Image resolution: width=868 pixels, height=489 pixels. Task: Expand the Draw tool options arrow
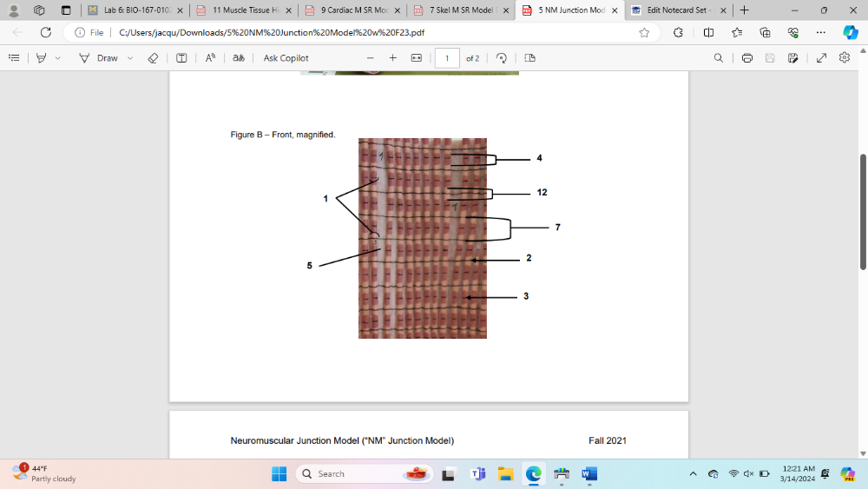pyautogui.click(x=130, y=58)
